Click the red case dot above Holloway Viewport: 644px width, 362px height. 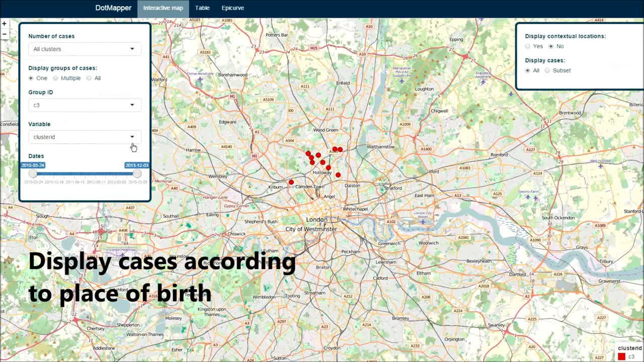click(329, 167)
